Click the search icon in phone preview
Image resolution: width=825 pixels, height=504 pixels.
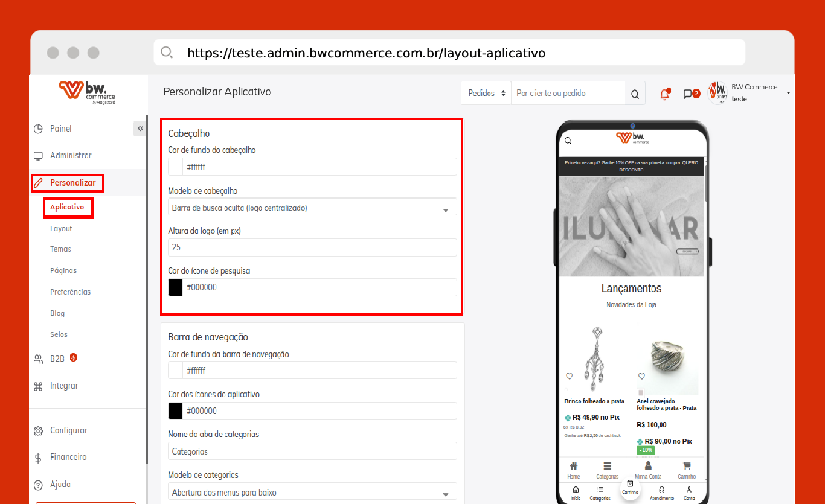568,141
